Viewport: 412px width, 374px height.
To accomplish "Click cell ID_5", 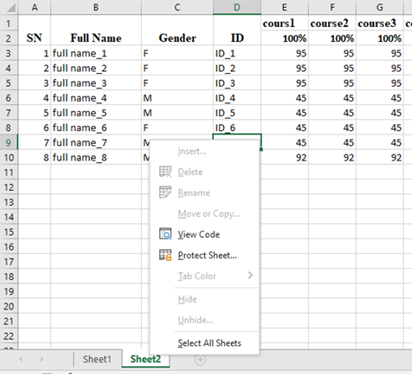I will [237, 113].
